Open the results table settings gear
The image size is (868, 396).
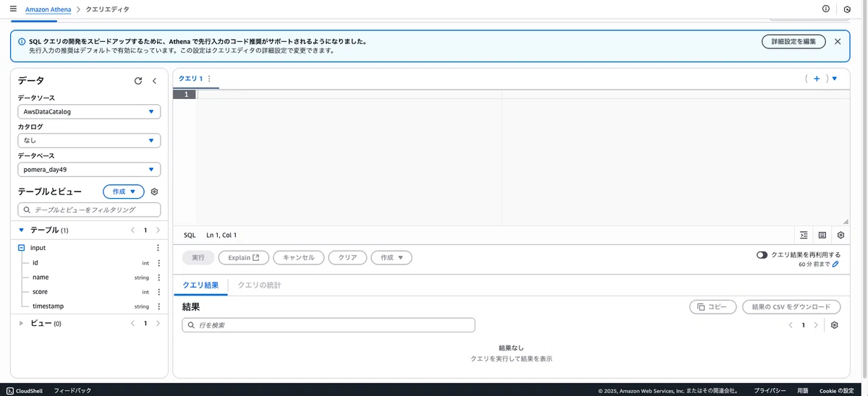coord(834,325)
